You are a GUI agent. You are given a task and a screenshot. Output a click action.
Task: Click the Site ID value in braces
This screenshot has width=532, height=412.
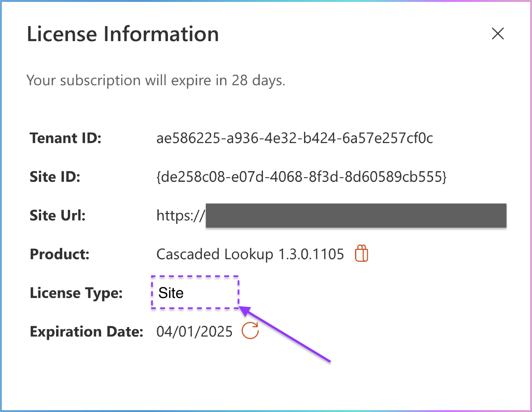[x=302, y=177]
